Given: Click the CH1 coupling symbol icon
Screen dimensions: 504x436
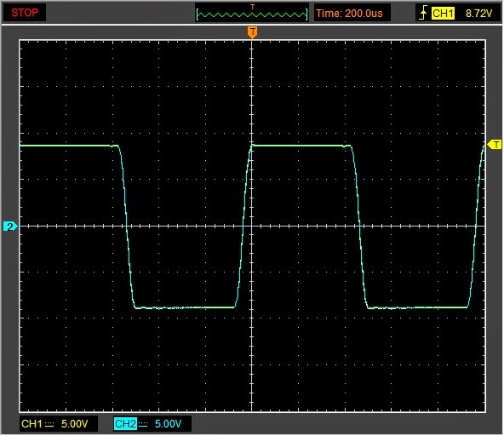Looking at the screenshot, I should pos(49,425).
